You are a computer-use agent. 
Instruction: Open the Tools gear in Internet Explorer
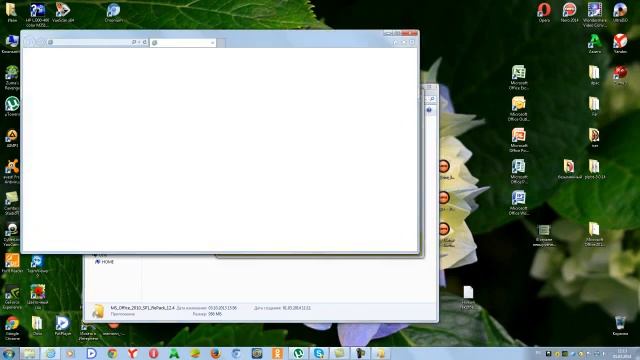(412, 42)
